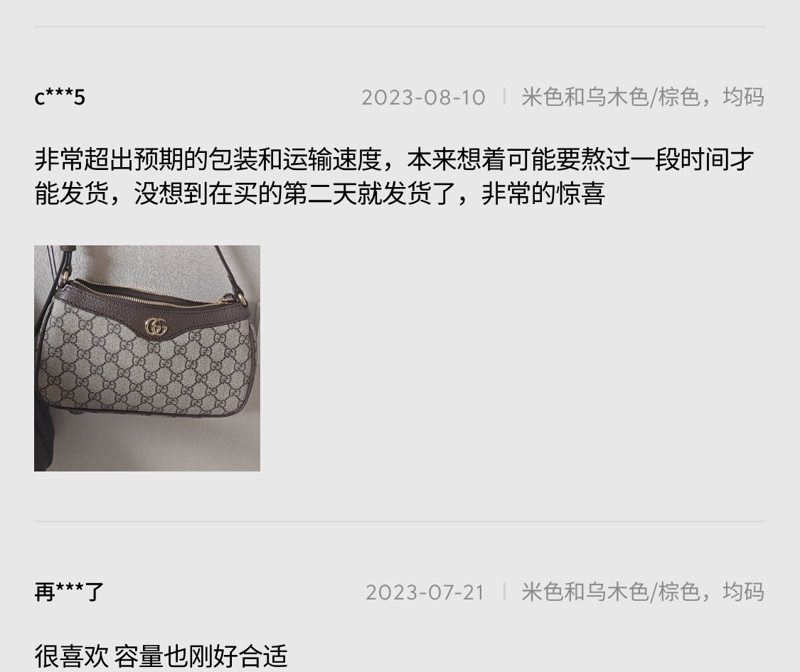The width and height of the screenshot is (800, 672).
Task: Open the bag photo in c***5's review
Action: 147,358
